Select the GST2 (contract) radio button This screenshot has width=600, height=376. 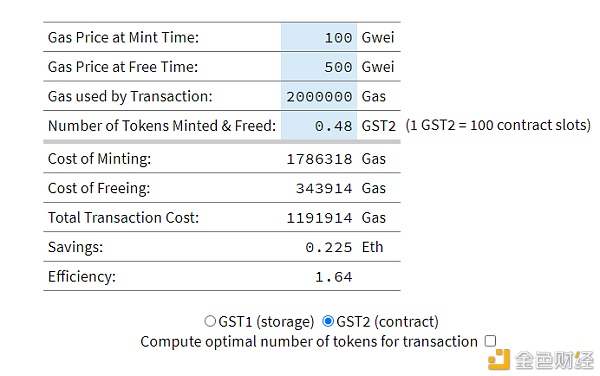(x=328, y=321)
